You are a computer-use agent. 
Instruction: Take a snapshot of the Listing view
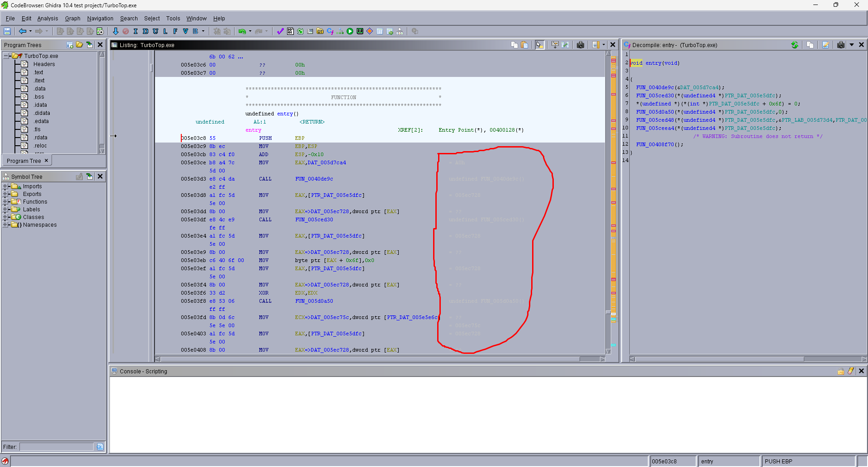pos(580,45)
